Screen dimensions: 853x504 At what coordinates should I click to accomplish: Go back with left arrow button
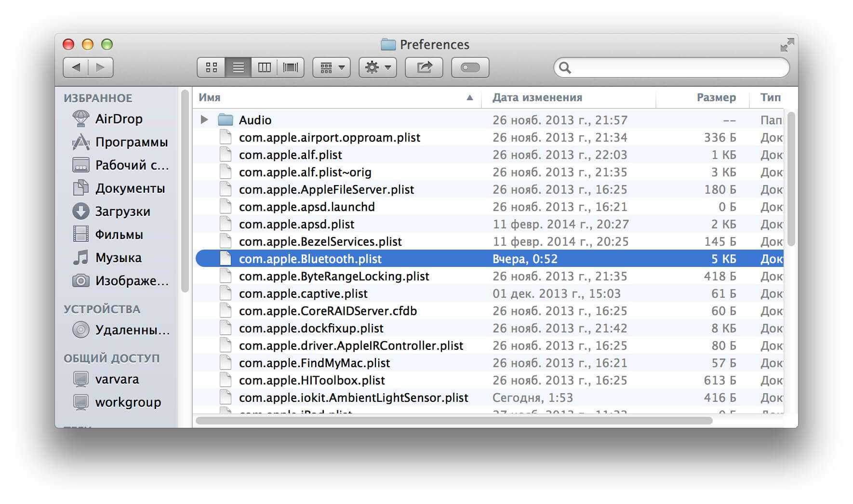[x=76, y=67]
